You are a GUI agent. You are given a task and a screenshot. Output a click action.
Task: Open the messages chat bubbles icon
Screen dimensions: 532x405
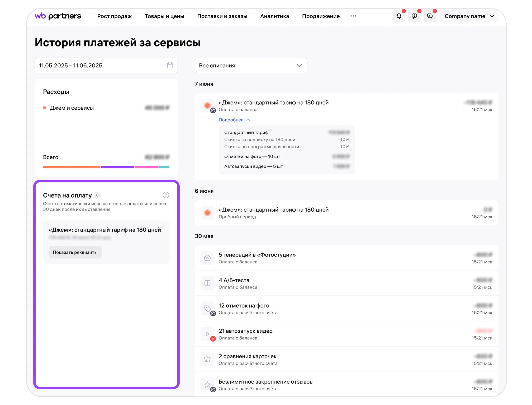[430, 16]
